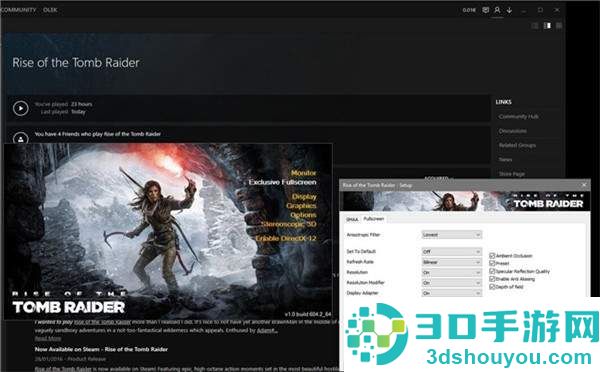Open the 'Now Available on Steam' news headline
Screen dimensions: 600x372
[101, 349]
